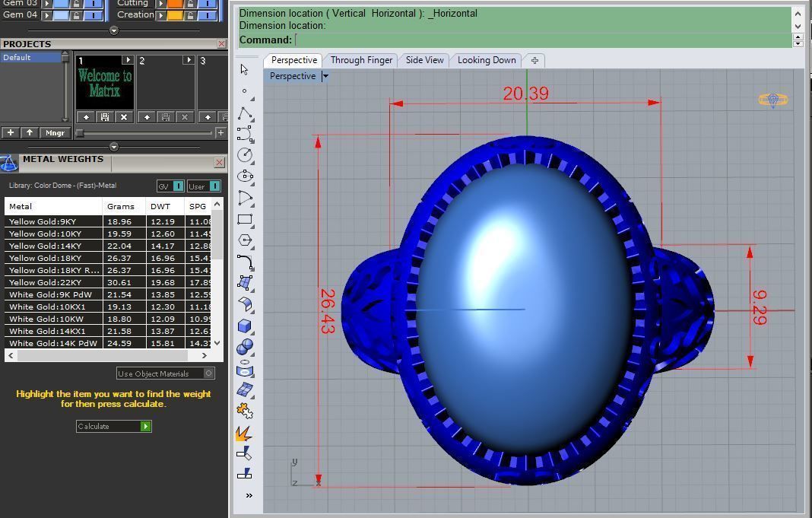Choose the Boolean union spheres tool
This screenshot has height=518, width=812.
tap(245, 347)
